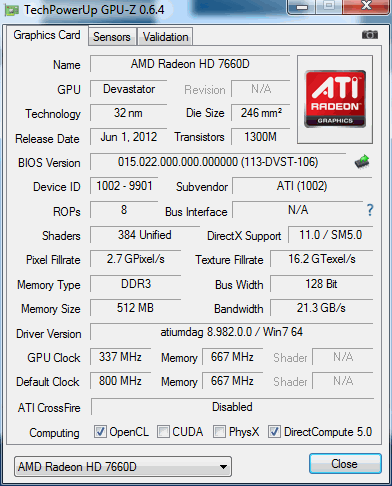The width and height of the screenshot is (392, 486).
Task: Click the Die Size value 246 mm²
Action: coord(261,113)
